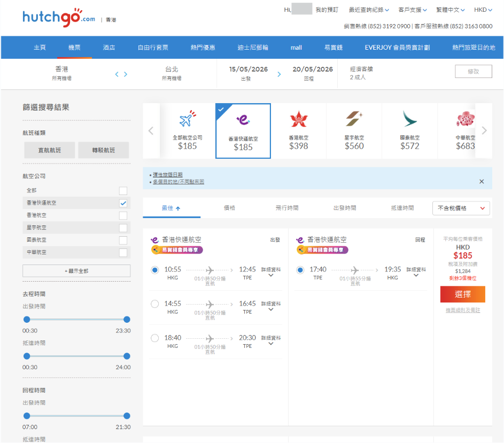Image resolution: width=504 pixels, height=443 pixels.
Task: Tick the Cathay Pacific filter checkbox
Action: (x=123, y=240)
